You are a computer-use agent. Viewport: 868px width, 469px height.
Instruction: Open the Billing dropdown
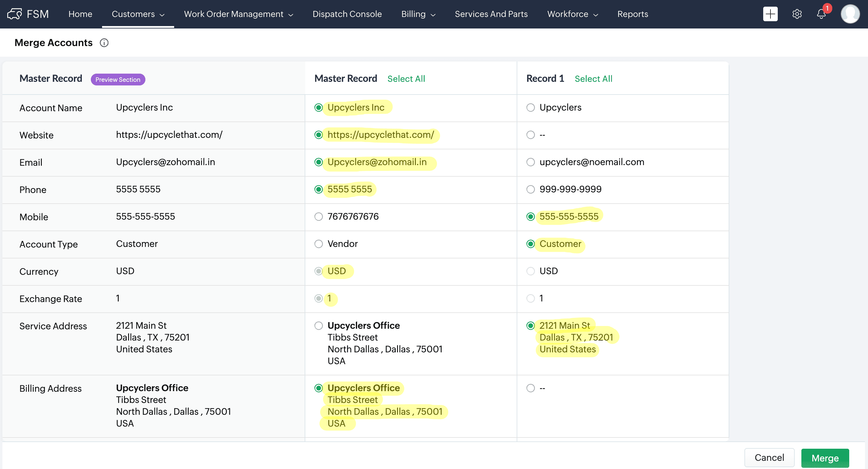tap(418, 14)
